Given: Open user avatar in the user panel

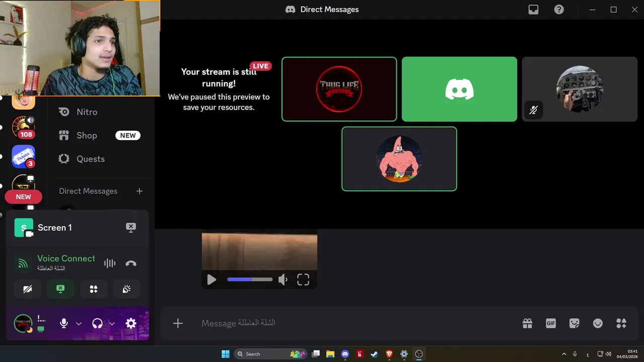Looking at the screenshot, I should point(23,323).
